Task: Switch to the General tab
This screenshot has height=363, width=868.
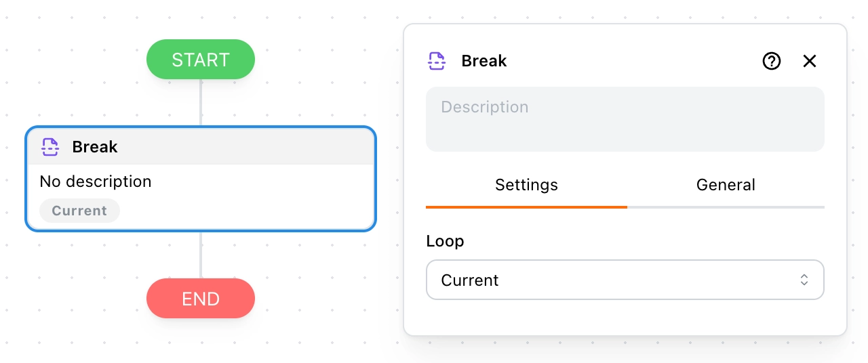Action: click(726, 185)
